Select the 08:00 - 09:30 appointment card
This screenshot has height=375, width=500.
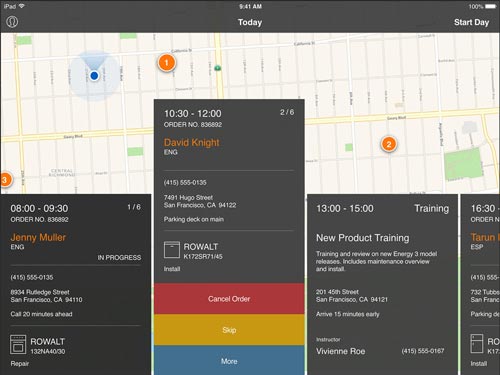point(76,285)
